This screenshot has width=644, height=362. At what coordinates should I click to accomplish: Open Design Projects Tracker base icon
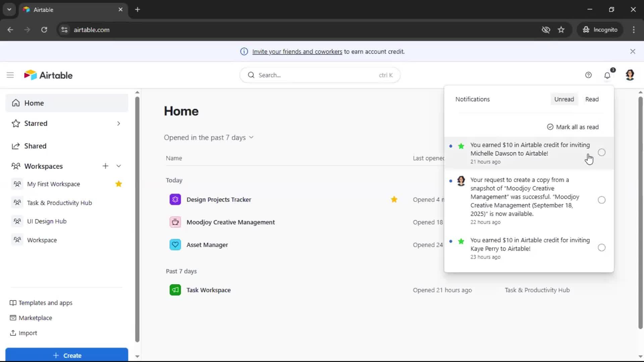[175, 199]
